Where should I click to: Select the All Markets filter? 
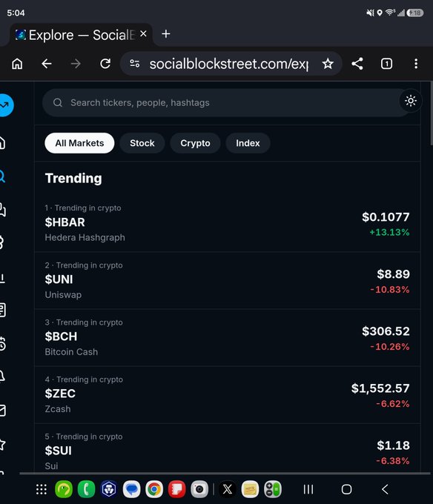pos(79,143)
